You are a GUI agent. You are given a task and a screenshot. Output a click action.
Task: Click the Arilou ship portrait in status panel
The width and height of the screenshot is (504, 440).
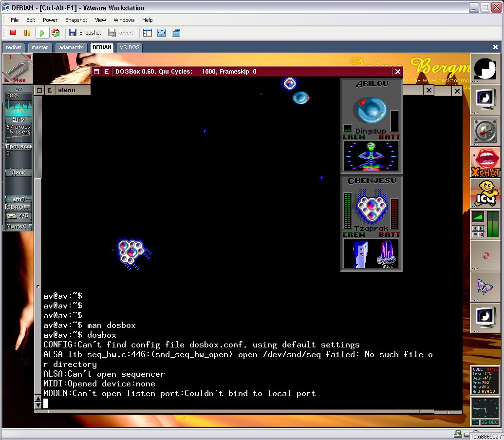click(x=371, y=110)
